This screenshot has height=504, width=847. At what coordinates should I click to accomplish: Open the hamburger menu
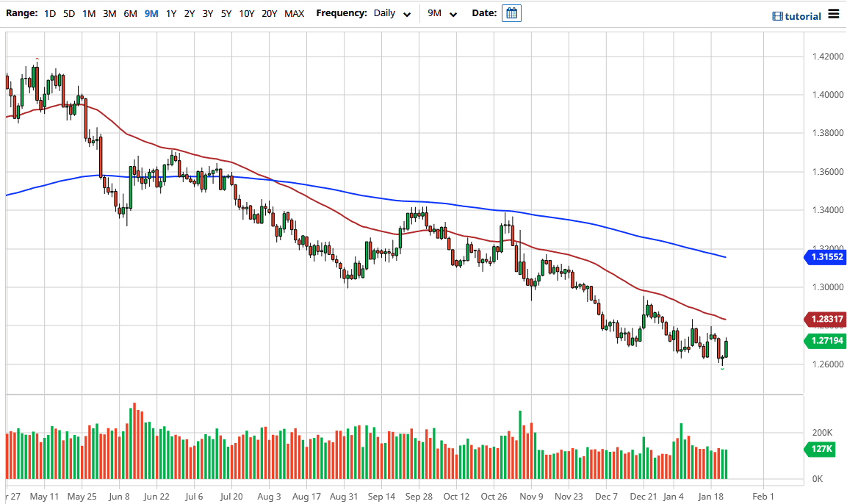[835, 14]
